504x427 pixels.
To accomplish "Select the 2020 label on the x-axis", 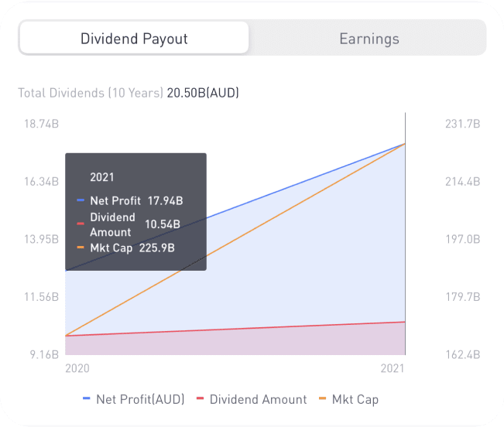I will click(x=77, y=369).
